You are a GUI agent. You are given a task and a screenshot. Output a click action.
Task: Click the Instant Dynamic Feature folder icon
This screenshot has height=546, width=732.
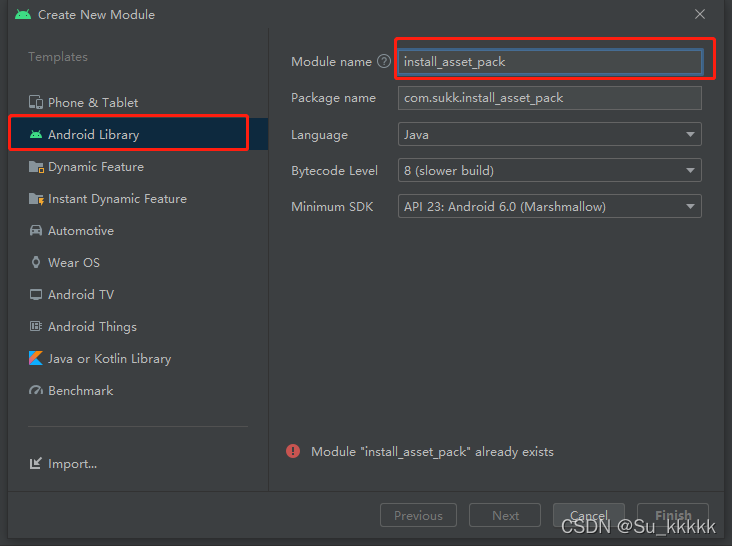pyautogui.click(x=36, y=199)
